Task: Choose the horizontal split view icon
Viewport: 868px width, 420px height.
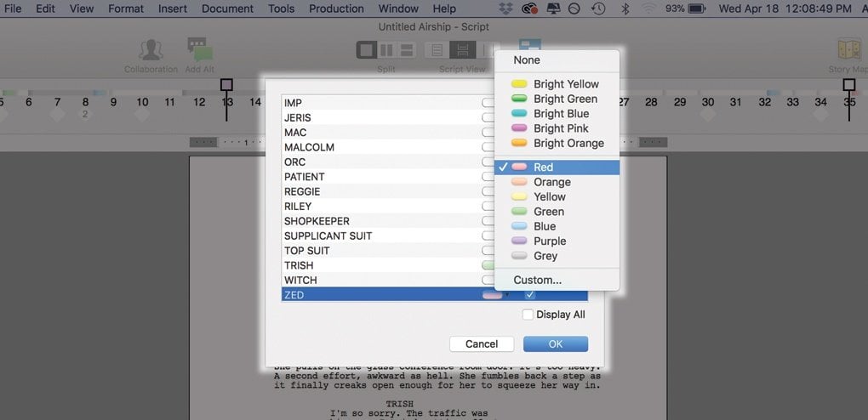Action: (406, 50)
